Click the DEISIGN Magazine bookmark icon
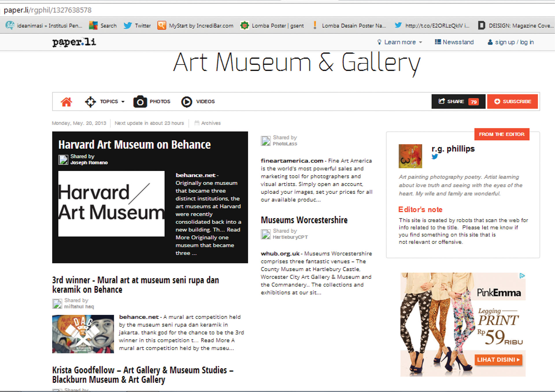555x392 pixels. click(x=481, y=25)
